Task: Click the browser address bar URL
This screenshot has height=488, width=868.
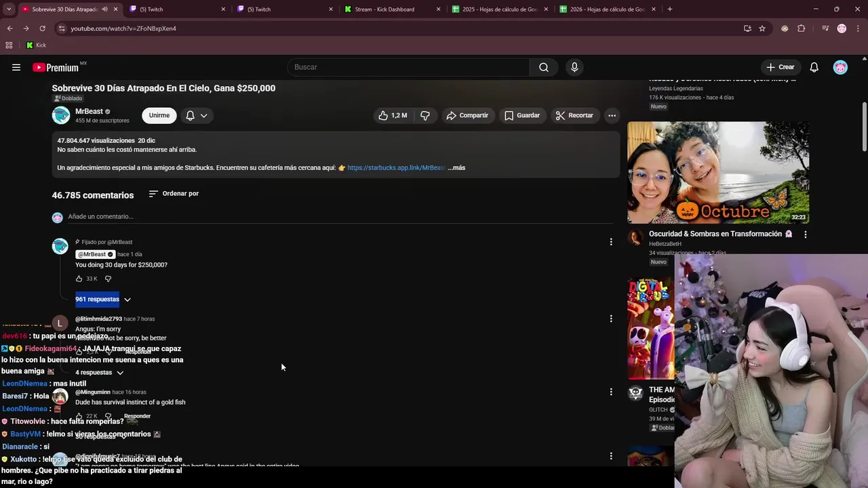Action: pos(123,28)
